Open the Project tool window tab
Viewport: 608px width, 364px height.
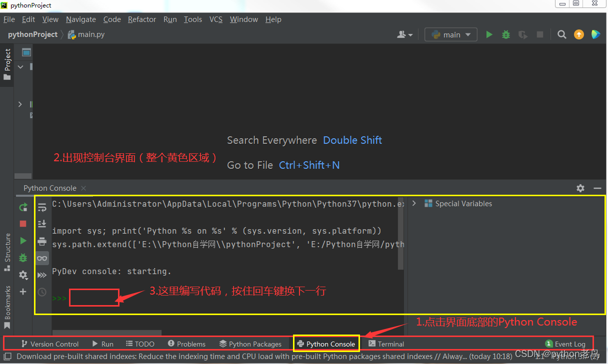(7, 64)
